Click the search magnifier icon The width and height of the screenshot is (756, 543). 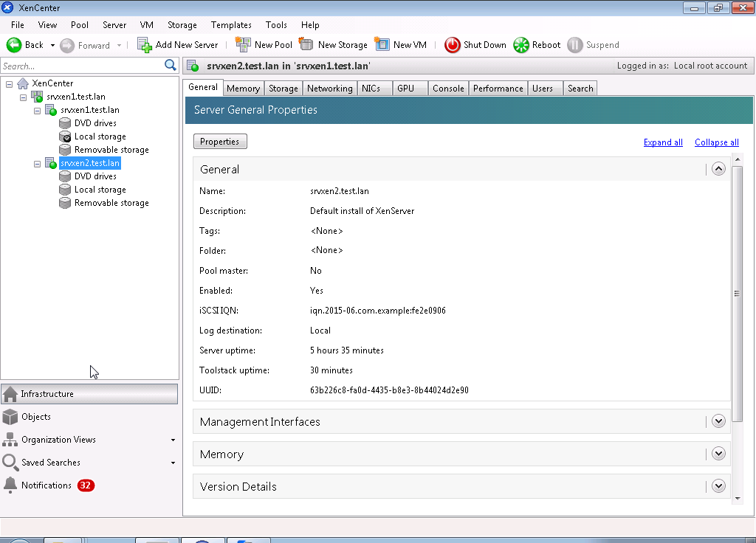pos(171,65)
